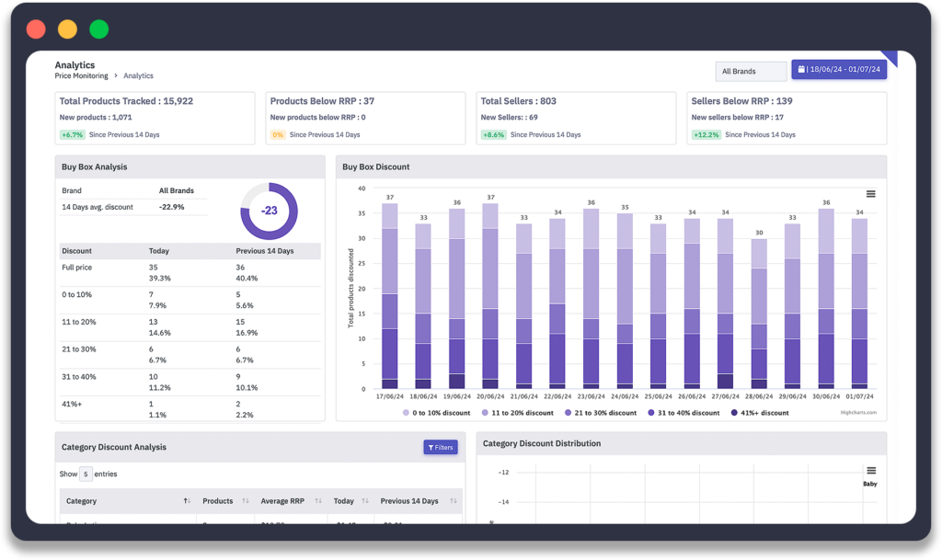Click the Baby legend label
Image resolution: width=942 pixels, height=560 pixels.
(x=870, y=484)
